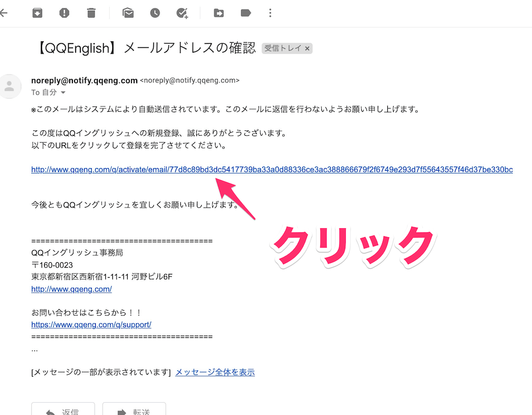
Task: Add email to Tasks
Action: (x=182, y=13)
